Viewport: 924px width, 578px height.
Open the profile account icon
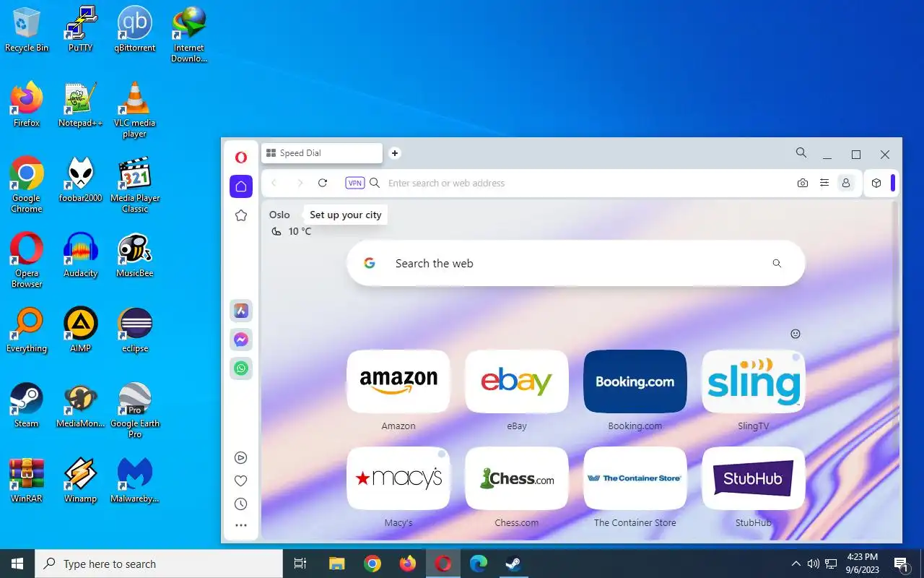846,184
